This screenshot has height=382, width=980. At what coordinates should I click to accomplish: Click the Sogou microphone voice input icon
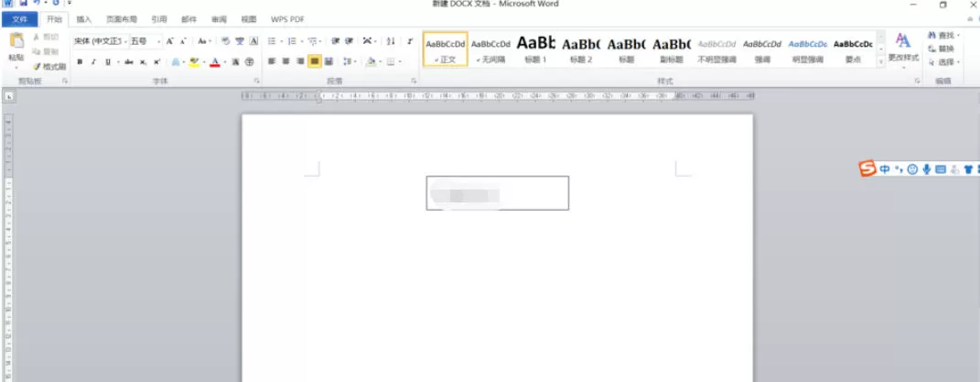point(927,169)
